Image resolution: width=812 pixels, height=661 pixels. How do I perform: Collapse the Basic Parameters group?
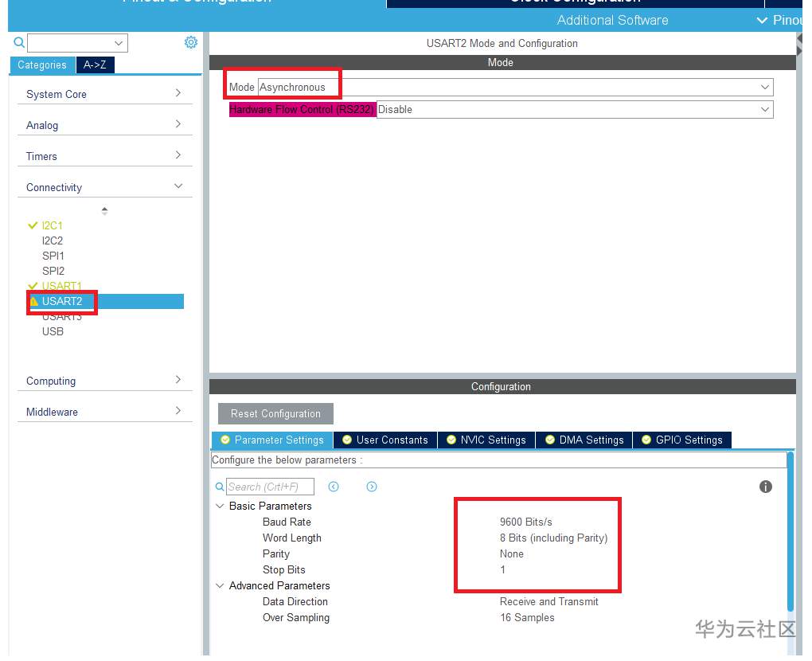tap(220, 506)
